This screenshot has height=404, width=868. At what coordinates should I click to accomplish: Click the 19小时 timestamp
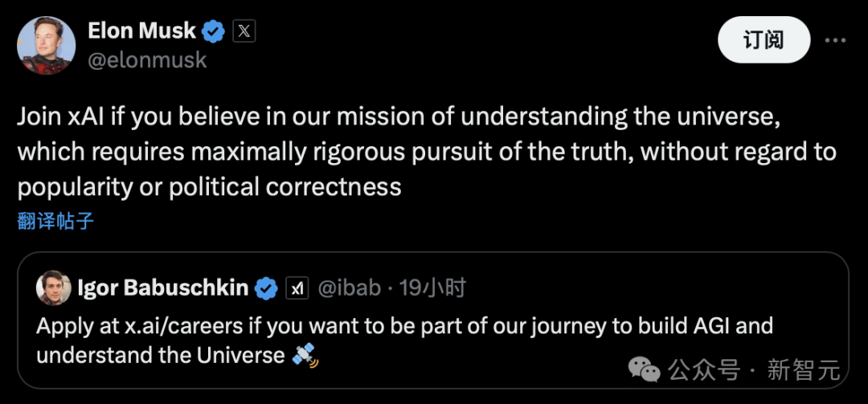point(432,288)
